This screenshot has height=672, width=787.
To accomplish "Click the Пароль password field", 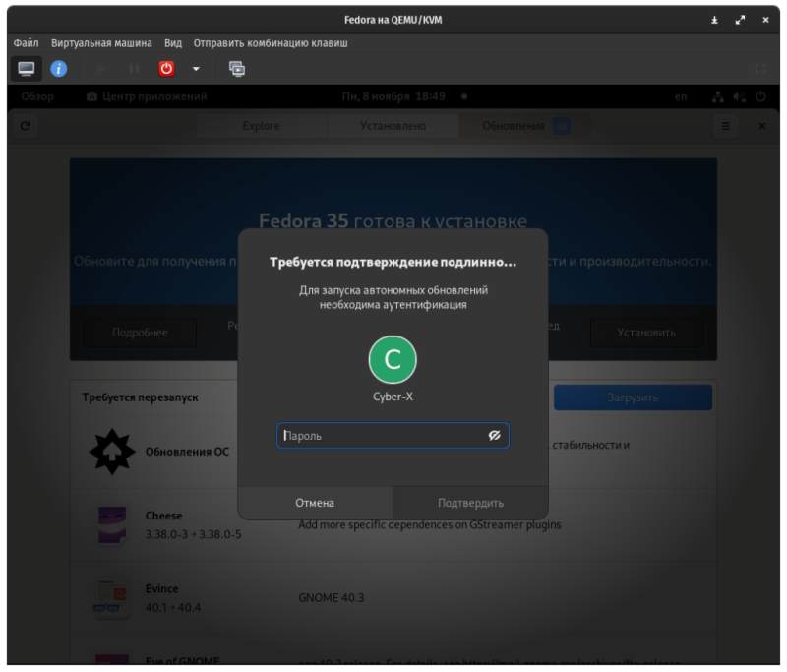I will coord(393,436).
